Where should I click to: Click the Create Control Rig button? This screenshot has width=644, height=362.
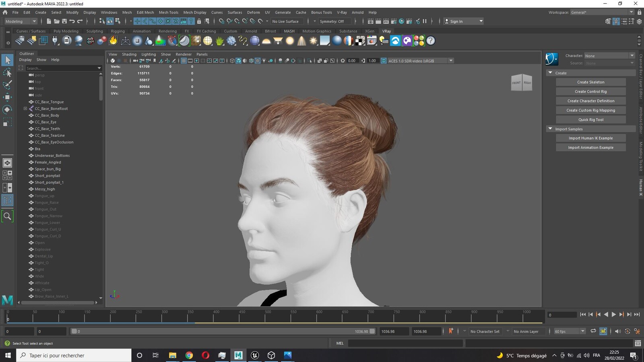pyautogui.click(x=590, y=91)
